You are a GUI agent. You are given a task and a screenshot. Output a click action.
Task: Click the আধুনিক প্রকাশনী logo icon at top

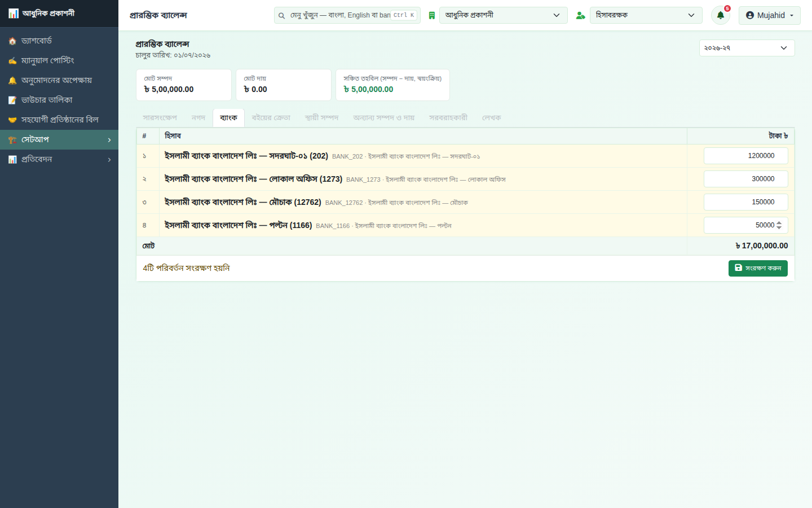(14, 13)
